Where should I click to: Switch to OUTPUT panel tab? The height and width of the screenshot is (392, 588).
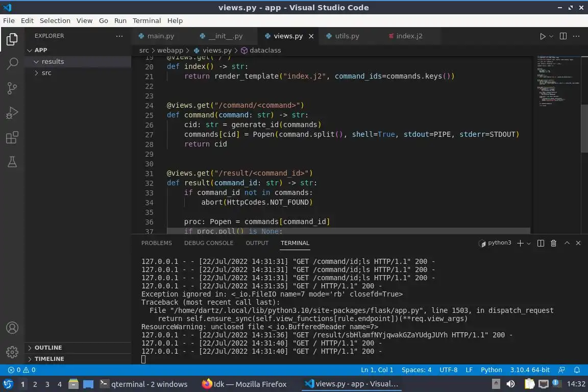[x=257, y=243]
